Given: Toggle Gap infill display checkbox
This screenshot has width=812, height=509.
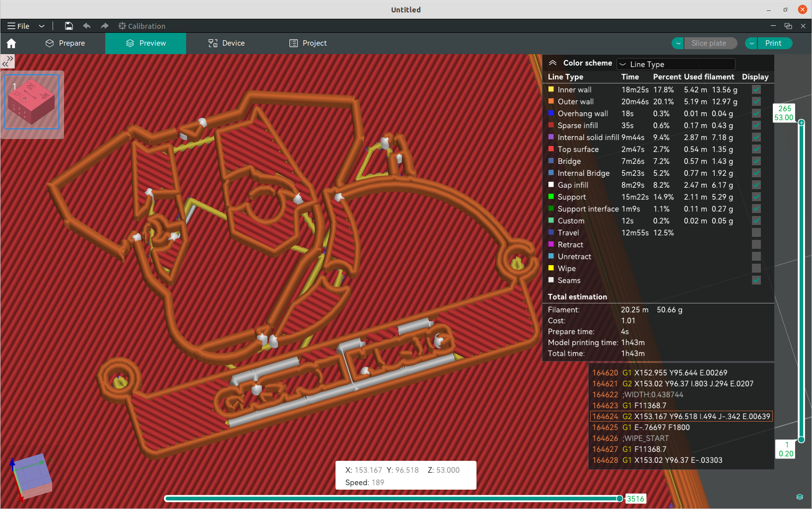Looking at the screenshot, I should 756,185.
